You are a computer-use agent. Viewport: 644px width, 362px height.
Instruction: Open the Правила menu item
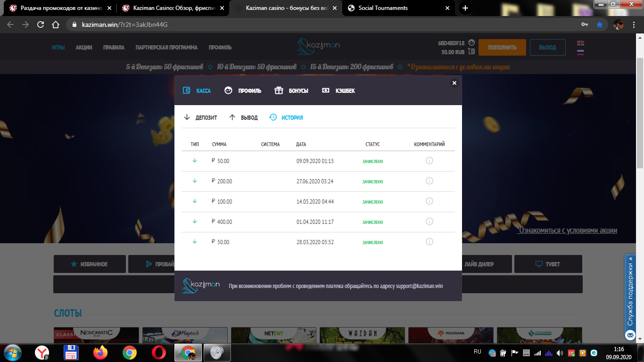click(114, 48)
